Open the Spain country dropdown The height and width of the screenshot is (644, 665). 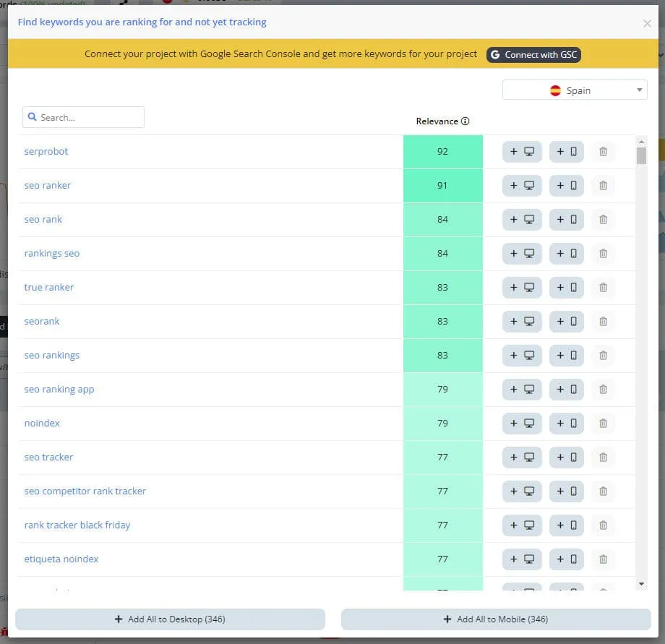574,90
